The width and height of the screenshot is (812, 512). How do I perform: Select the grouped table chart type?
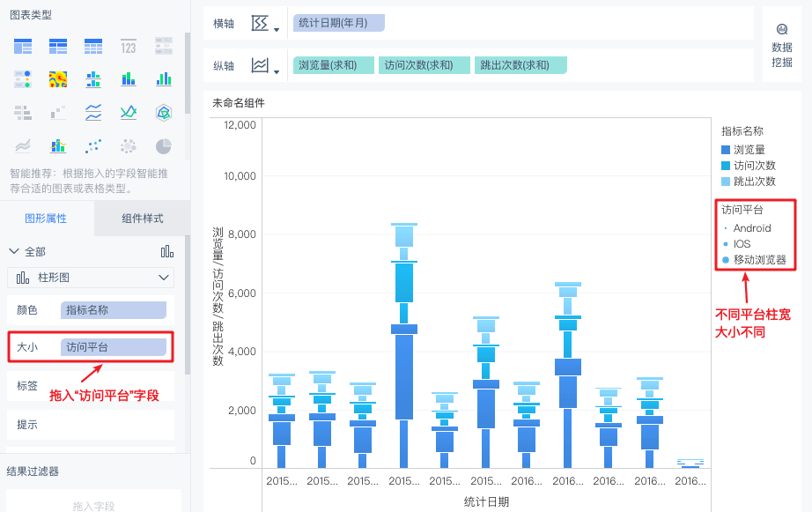(x=23, y=47)
